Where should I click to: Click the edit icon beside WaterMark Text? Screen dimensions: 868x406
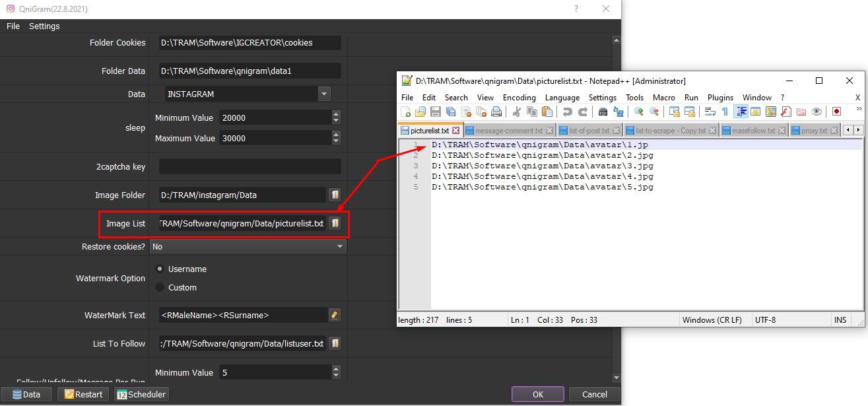coord(335,315)
